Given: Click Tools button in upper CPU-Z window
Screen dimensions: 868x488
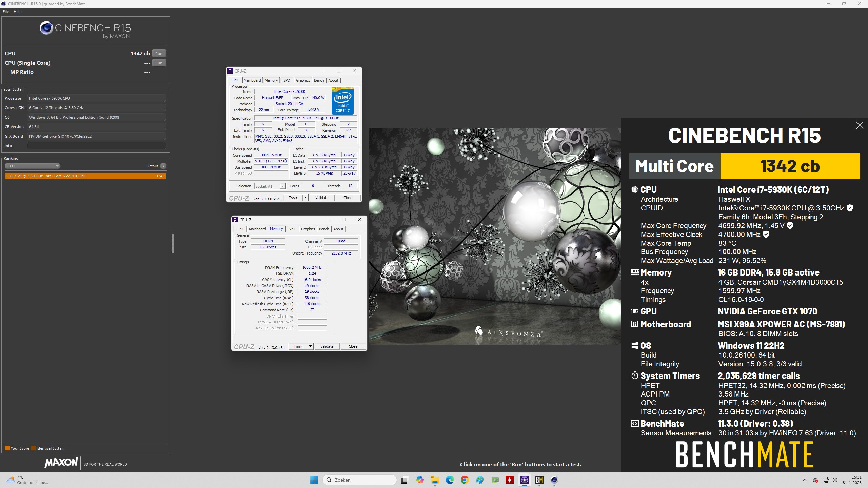Looking at the screenshot, I should [293, 198].
